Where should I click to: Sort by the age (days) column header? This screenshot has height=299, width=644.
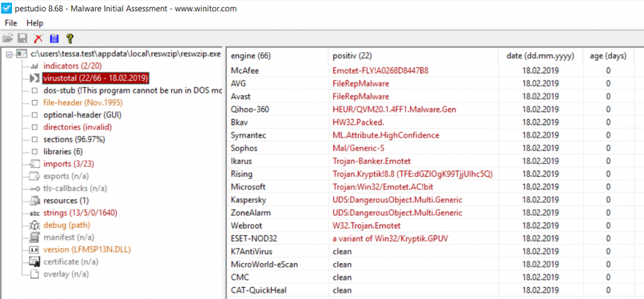click(608, 56)
